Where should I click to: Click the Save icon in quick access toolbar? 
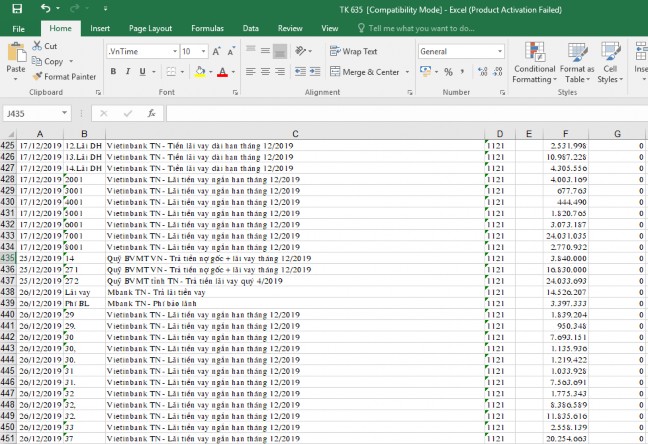point(19,8)
